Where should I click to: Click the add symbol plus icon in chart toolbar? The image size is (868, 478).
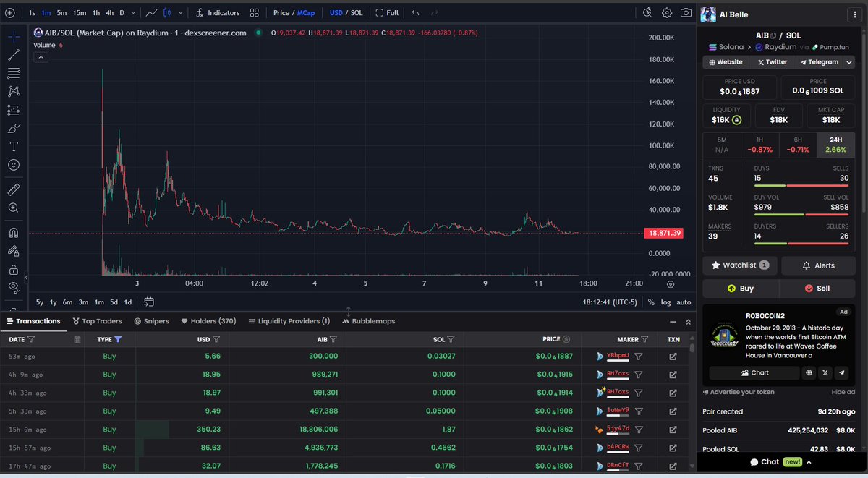(x=9, y=13)
